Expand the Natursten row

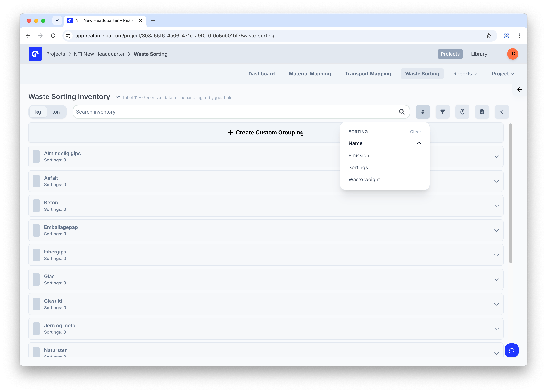point(496,353)
